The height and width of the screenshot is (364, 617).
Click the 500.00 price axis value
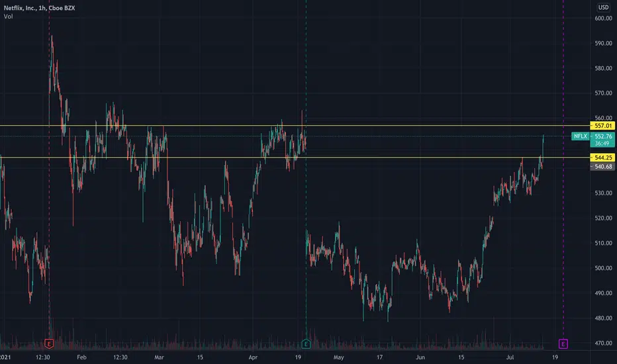tap(603, 268)
